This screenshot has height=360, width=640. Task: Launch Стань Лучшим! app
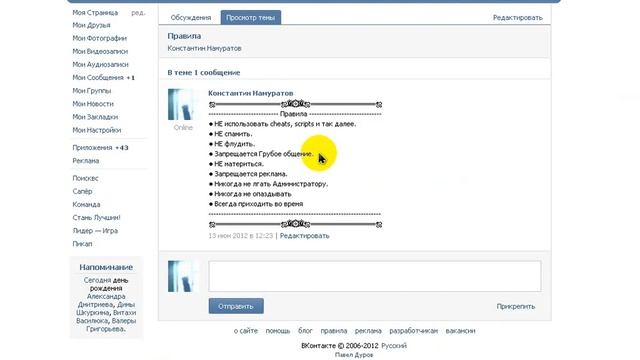tap(96, 218)
